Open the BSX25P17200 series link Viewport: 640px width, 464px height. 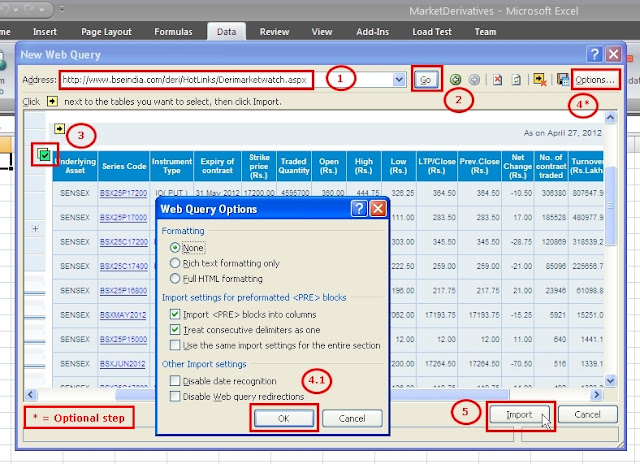(x=123, y=193)
